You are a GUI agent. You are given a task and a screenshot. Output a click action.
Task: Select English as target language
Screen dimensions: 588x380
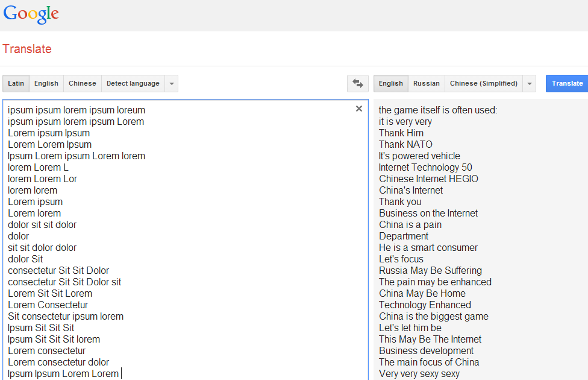[391, 83]
